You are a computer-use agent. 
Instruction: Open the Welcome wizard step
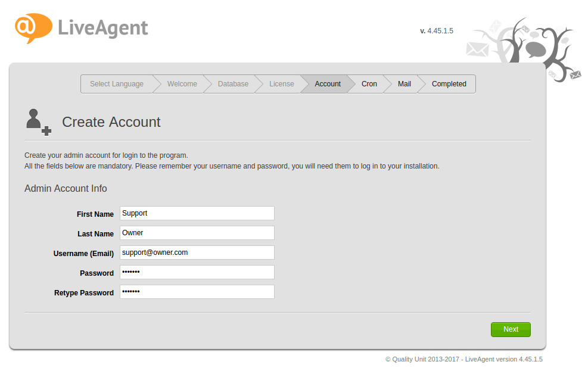click(x=182, y=84)
